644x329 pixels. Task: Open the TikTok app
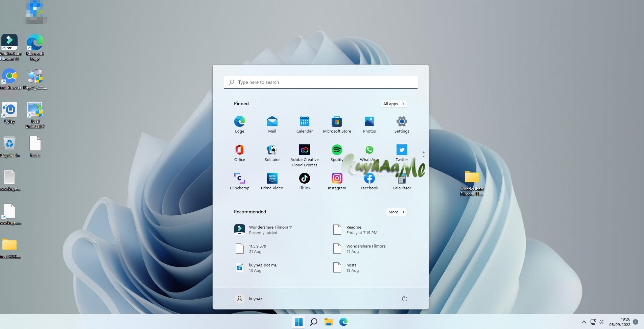click(304, 181)
